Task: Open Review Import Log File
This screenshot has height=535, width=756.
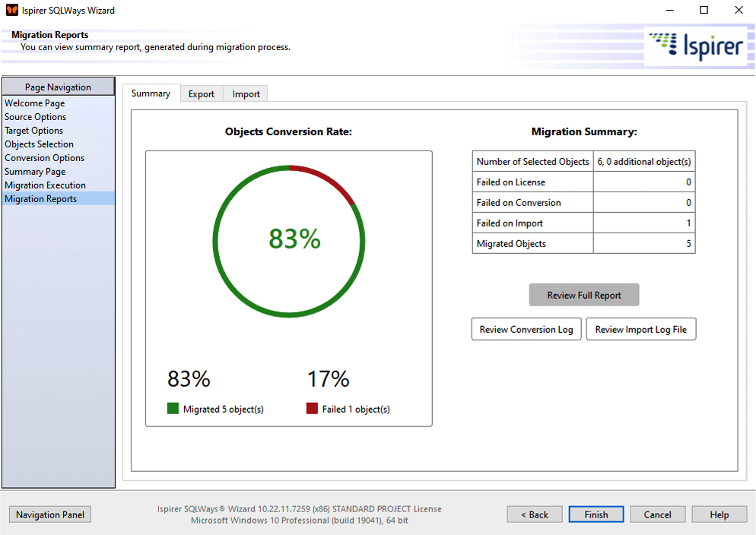Action: coord(640,329)
